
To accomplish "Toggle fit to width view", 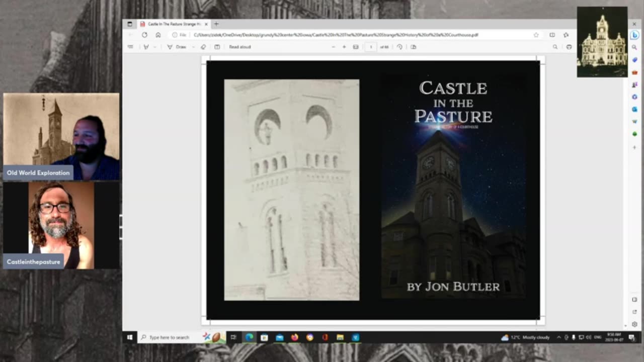I will (x=356, y=47).
